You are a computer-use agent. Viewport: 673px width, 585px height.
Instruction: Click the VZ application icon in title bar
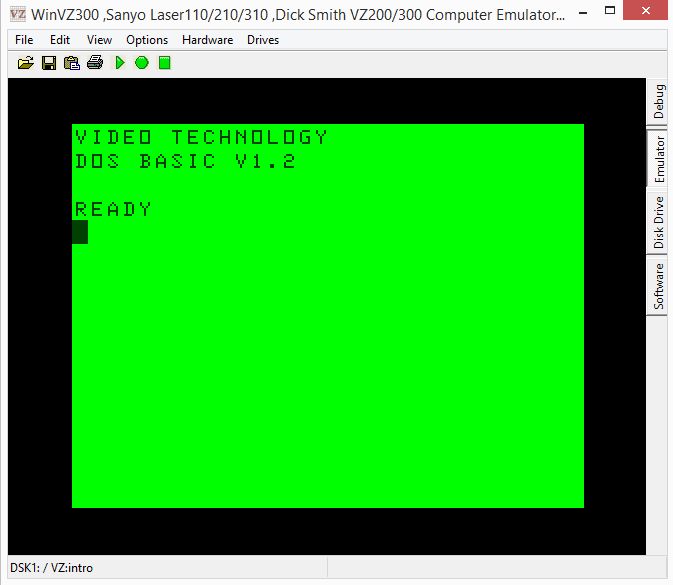(x=18, y=15)
